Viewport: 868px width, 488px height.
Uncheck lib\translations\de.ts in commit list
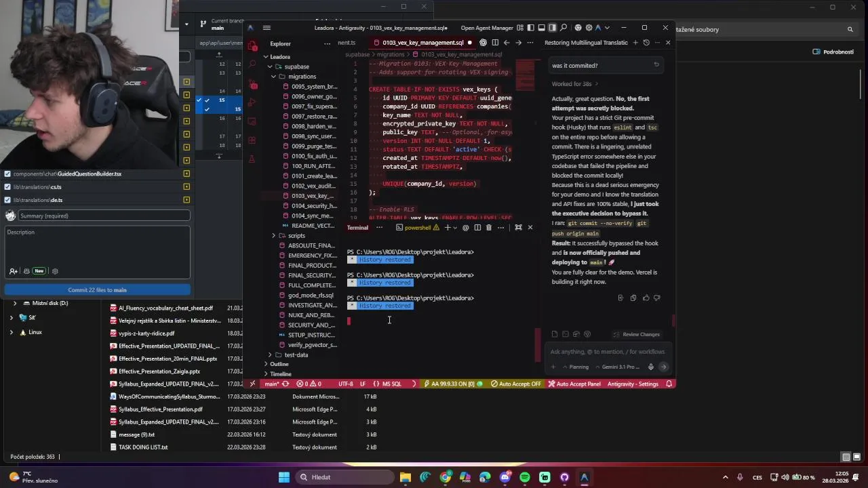coord(7,200)
